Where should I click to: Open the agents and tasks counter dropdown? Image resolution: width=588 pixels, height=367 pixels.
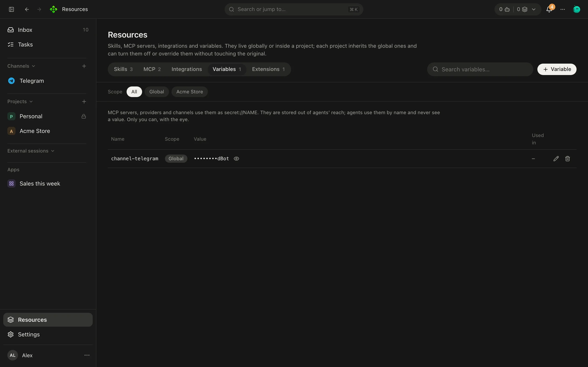click(518, 9)
